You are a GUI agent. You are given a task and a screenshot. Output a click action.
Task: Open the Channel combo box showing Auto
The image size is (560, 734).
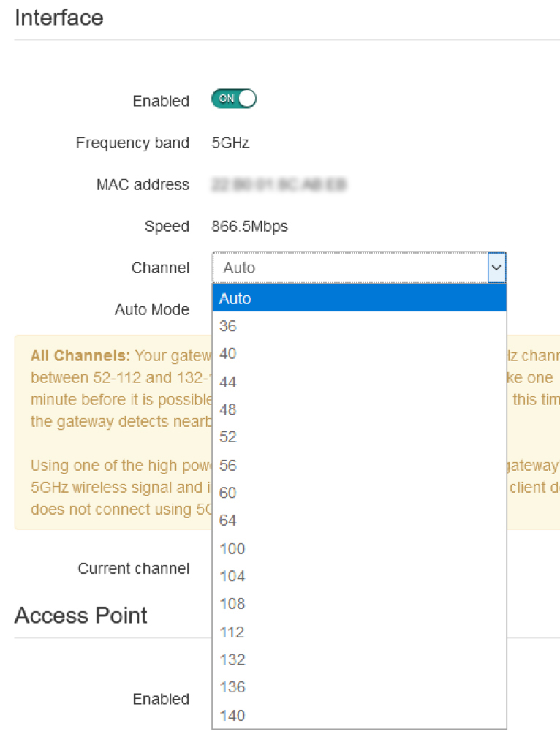(x=359, y=268)
